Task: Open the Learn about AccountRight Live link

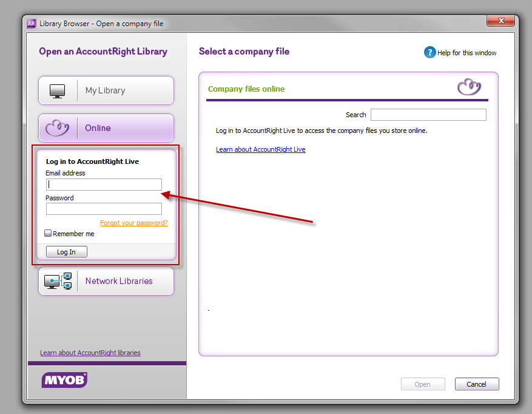Action: [261, 149]
